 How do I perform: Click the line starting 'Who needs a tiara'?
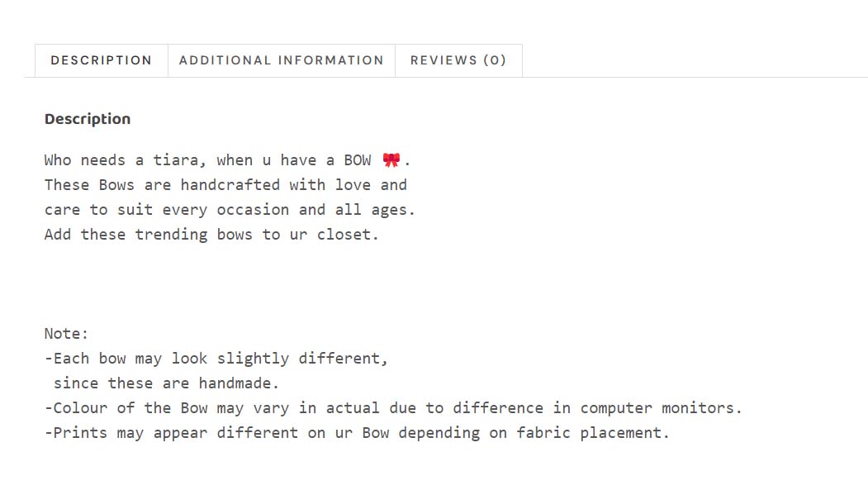pyautogui.click(x=227, y=160)
